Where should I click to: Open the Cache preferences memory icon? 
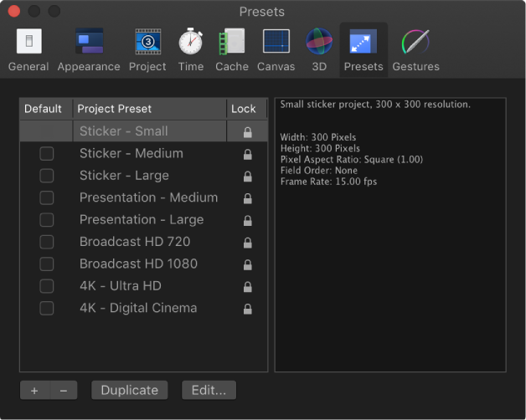[x=232, y=41]
